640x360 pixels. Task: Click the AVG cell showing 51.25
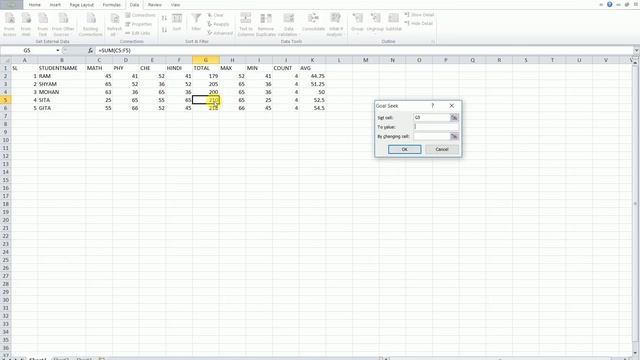[x=312, y=84]
